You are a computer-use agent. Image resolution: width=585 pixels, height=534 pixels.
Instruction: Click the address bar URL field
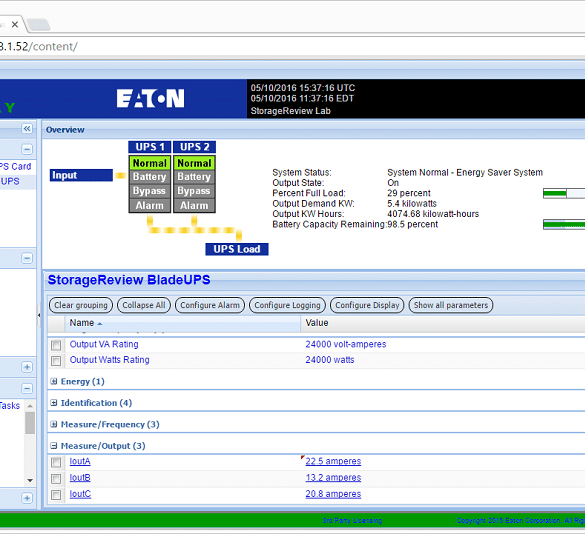(x=291, y=46)
